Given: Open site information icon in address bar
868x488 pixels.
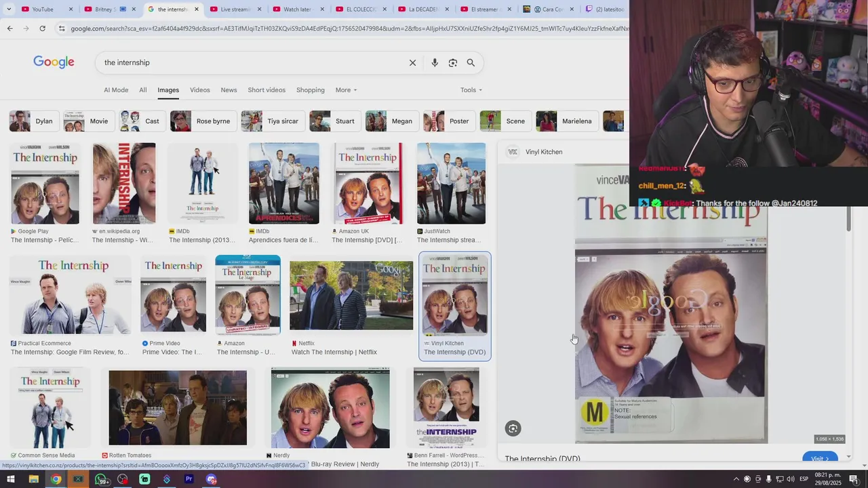Looking at the screenshot, I should click(62, 28).
